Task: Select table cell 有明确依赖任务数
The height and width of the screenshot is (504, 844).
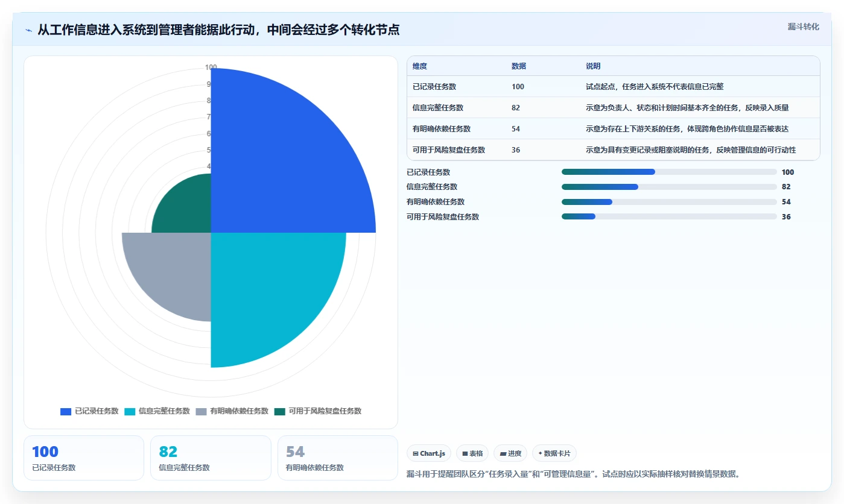Action: tap(442, 129)
